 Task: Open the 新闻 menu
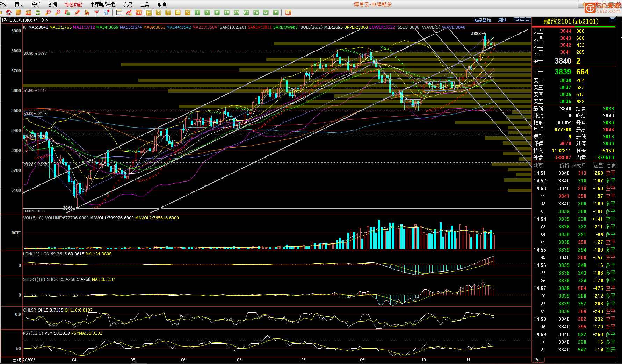(x=53, y=5)
